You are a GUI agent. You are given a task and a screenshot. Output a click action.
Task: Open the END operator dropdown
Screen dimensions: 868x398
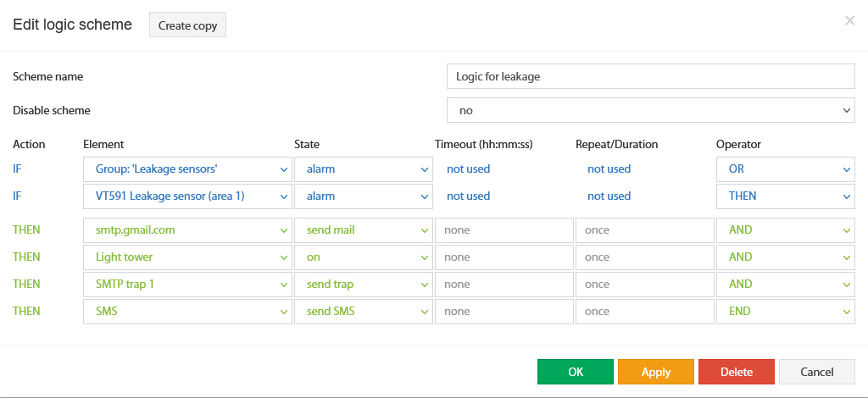pos(786,312)
